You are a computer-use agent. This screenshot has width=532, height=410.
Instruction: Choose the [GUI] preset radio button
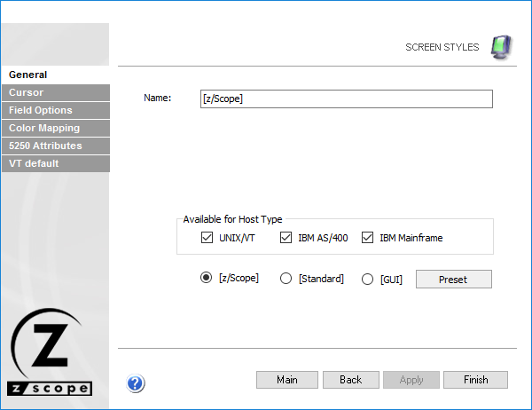[x=367, y=280]
